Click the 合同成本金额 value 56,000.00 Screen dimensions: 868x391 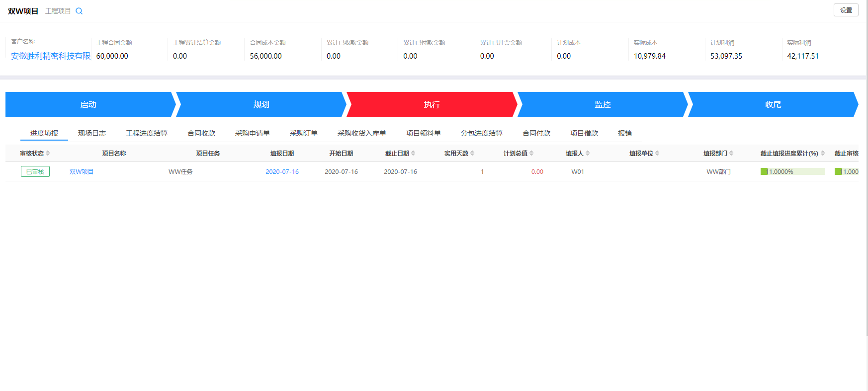(x=266, y=56)
